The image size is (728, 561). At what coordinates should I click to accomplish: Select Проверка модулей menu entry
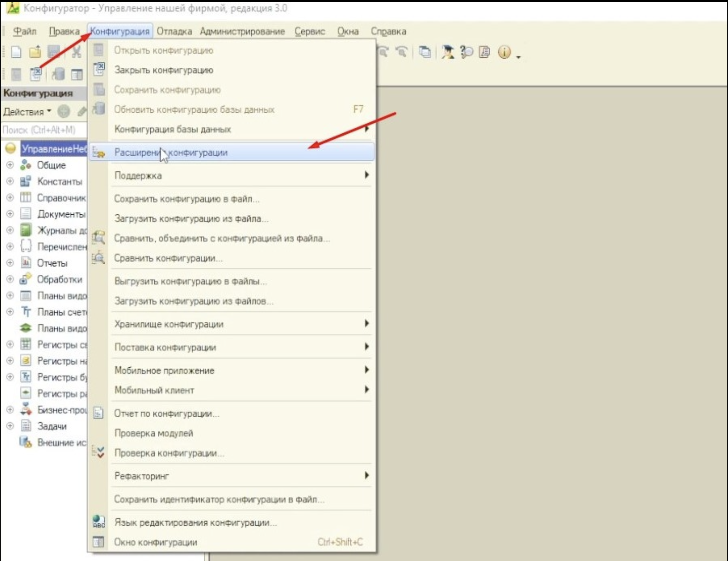(x=232, y=433)
